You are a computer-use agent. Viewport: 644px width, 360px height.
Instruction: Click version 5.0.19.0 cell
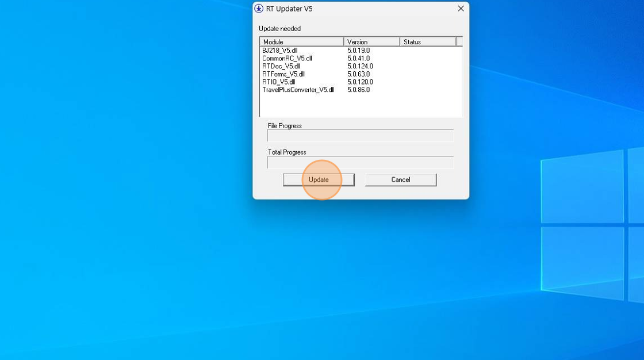coord(359,51)
